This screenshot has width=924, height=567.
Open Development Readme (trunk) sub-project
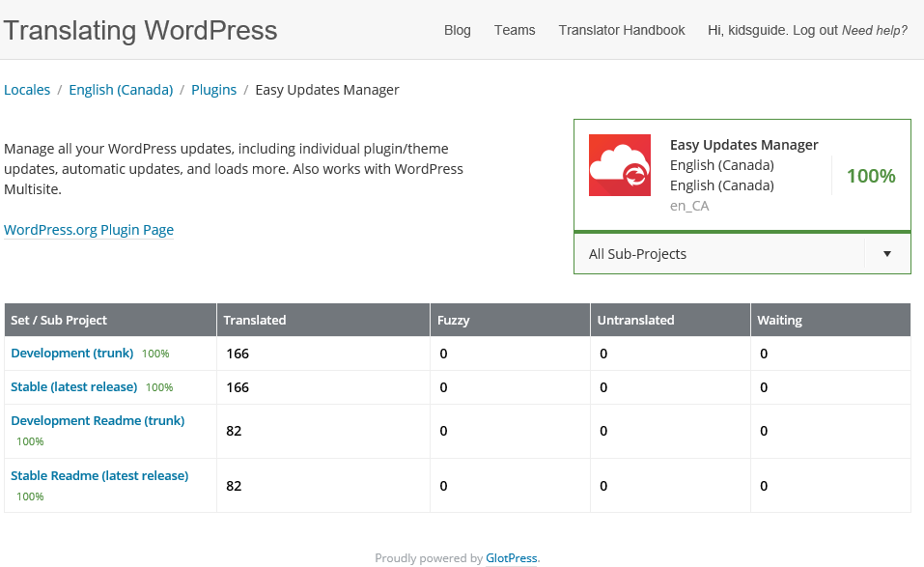point(98,421)
